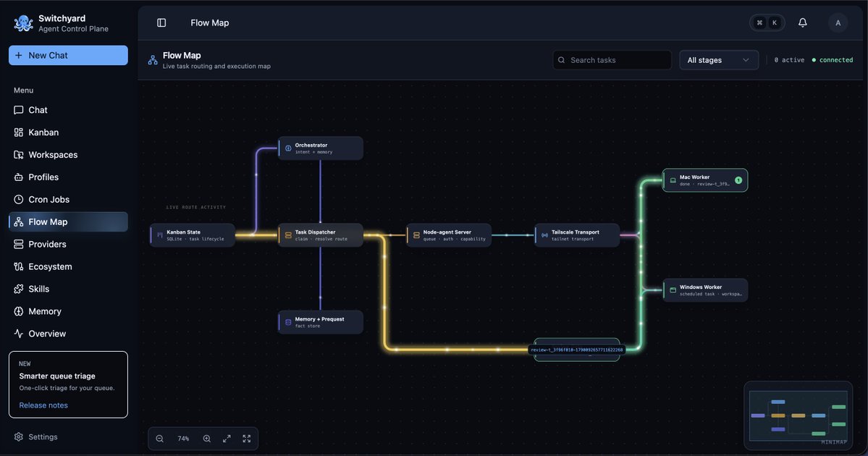
Task: Click the Windows Worker window icon
Action: coord(673,290)
